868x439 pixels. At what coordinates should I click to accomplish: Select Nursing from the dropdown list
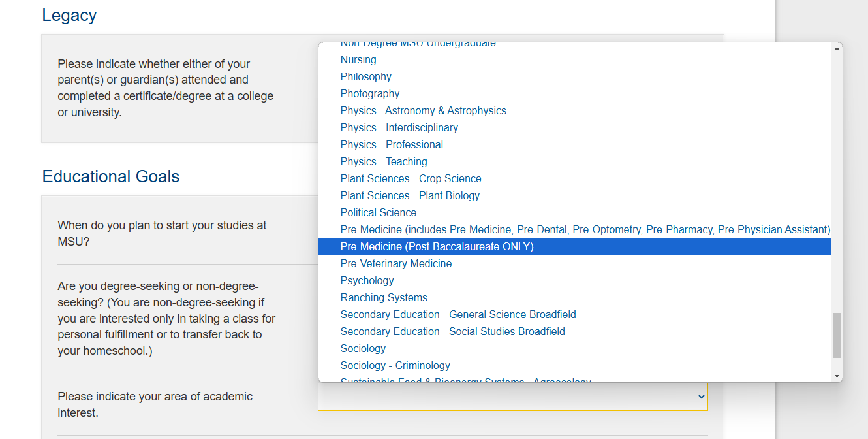(x=574, y=59)
